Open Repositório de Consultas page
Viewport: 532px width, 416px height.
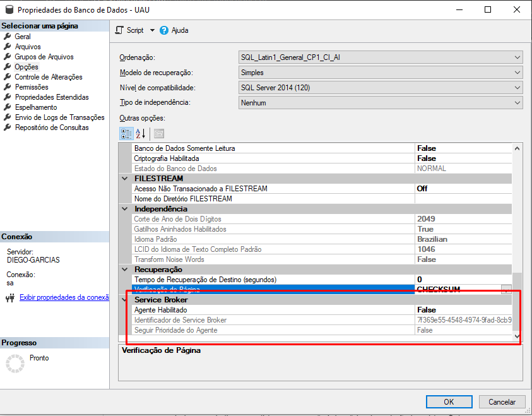point(52,128)
